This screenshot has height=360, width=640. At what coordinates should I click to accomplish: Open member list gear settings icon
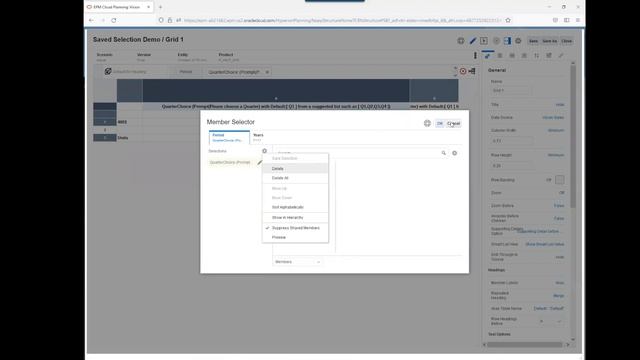pyautogui.click(x=454, y=153)
